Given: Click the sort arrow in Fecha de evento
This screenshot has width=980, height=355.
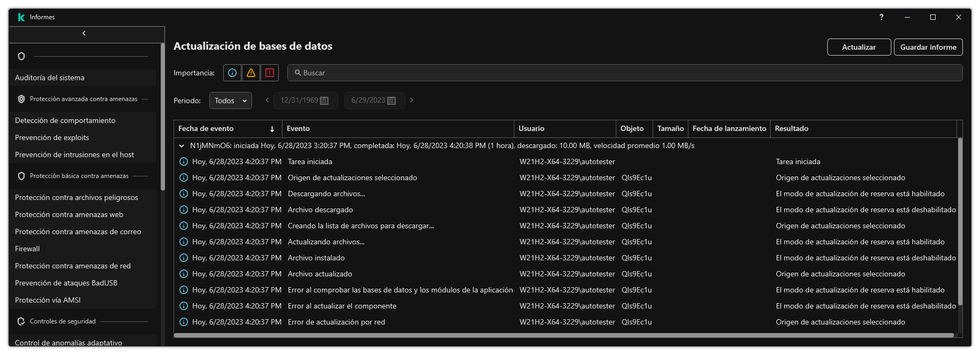Looking at the screenshot, I should coord(272,129).
